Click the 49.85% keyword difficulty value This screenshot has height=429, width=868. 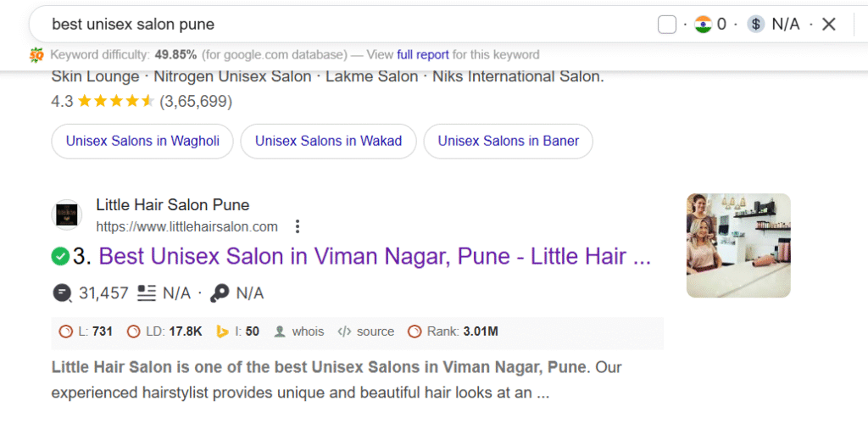tap(175, 55)
